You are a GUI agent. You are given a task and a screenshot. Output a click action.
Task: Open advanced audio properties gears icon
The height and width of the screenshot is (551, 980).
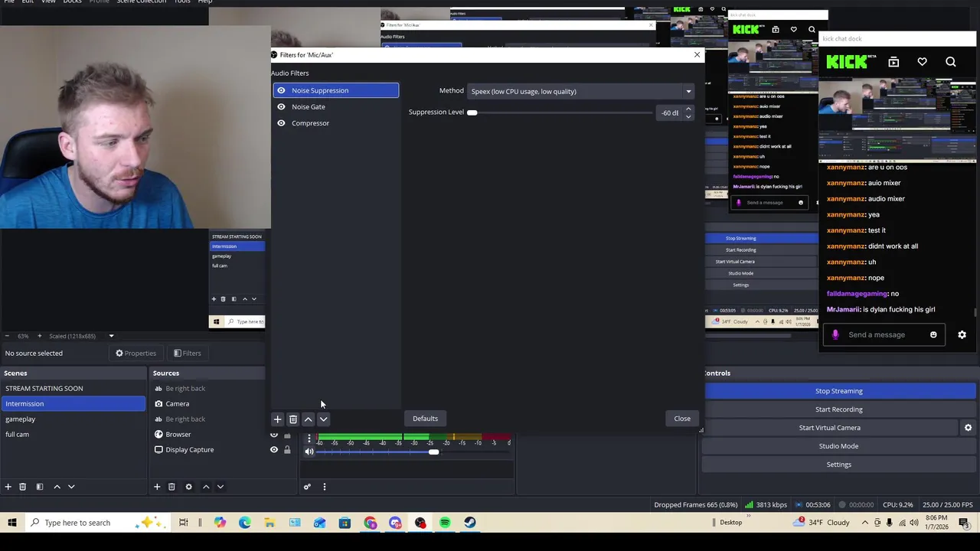point(307,487)
